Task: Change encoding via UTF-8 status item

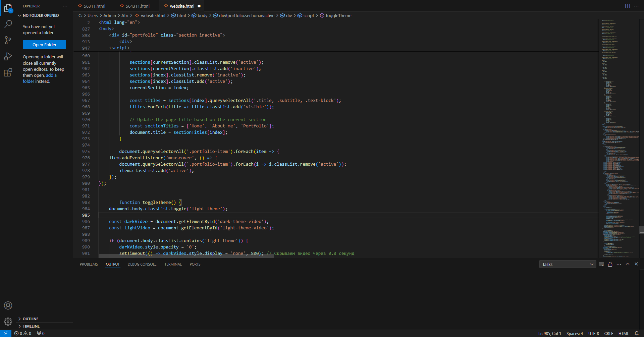Action: pos(593,333)
